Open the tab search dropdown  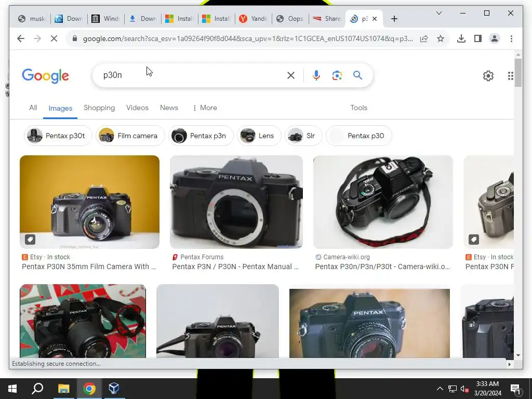point(438,13)
